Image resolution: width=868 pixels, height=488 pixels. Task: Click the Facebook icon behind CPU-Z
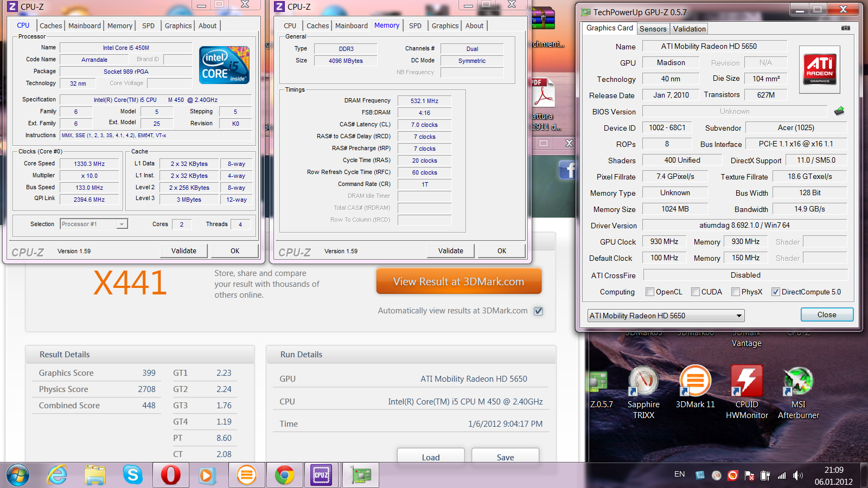pyautogui.click(x=567, y=170)
